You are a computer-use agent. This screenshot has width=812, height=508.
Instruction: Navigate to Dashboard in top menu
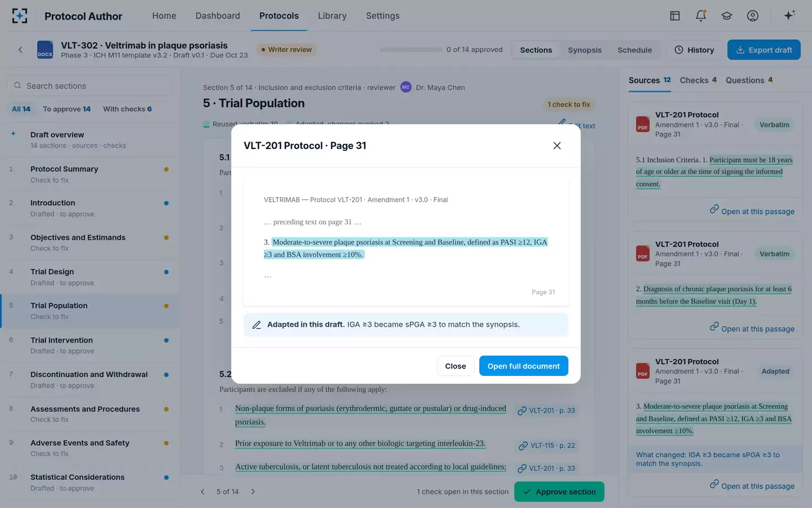[x=218, y=16]
